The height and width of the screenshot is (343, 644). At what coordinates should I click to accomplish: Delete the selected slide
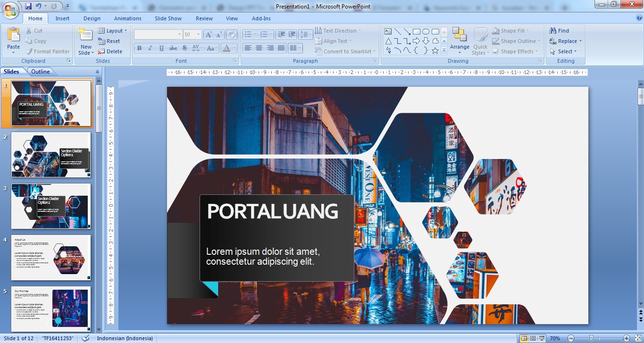(x=110, y=51)
